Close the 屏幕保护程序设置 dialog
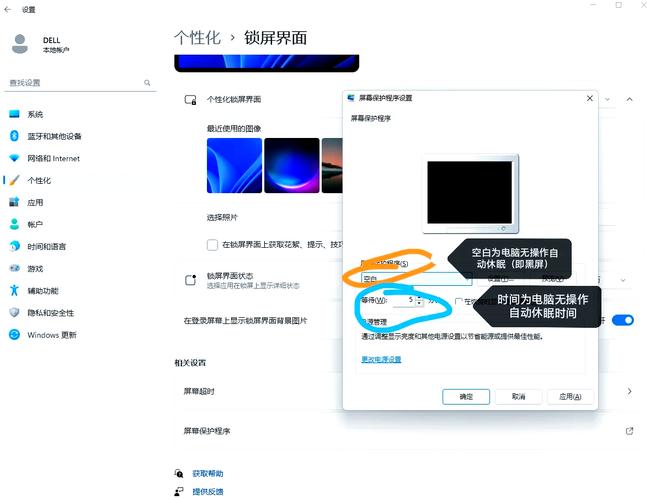 [x=589, y=98]
